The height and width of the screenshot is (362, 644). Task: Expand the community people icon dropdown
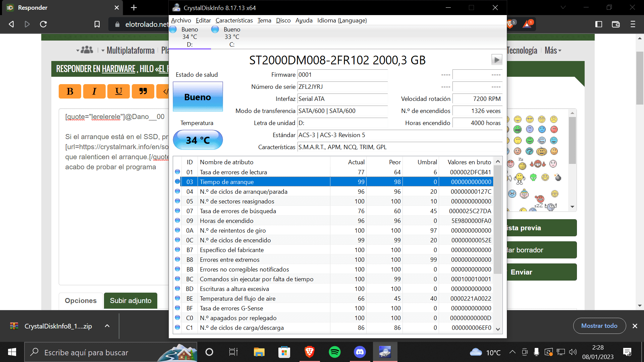(x=85, y=50)
